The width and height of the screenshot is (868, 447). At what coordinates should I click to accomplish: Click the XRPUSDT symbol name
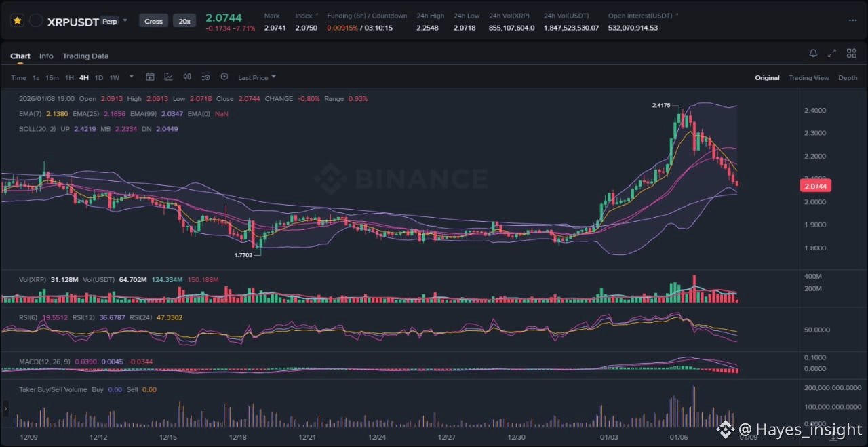[73, 22]
